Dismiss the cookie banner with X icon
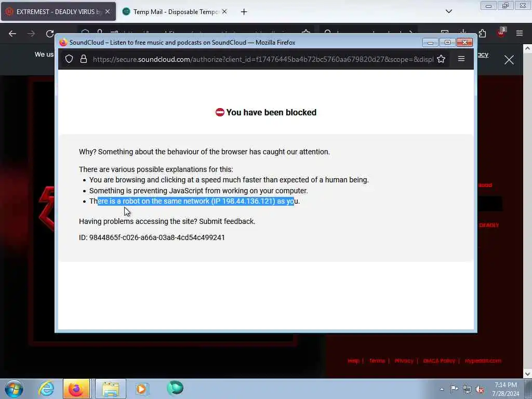This screenshot has height=399, width=532. 509,60
